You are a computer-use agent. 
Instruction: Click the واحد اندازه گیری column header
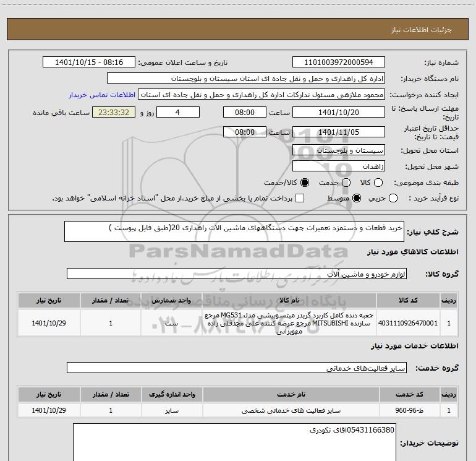pos(172,394)
